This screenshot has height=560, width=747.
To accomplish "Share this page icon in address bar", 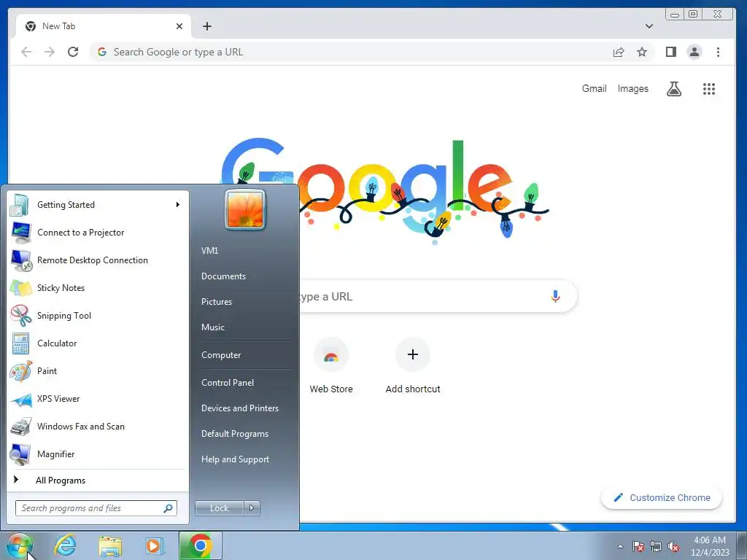I will pos(619,52).
